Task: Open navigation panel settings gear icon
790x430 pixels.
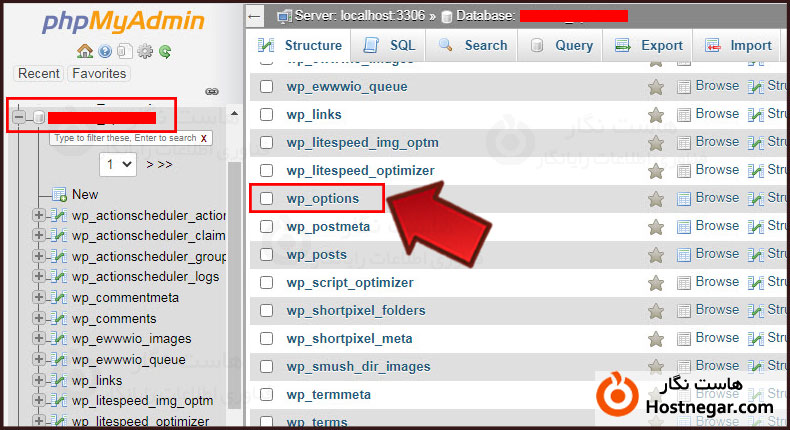Action: point(144,52)
